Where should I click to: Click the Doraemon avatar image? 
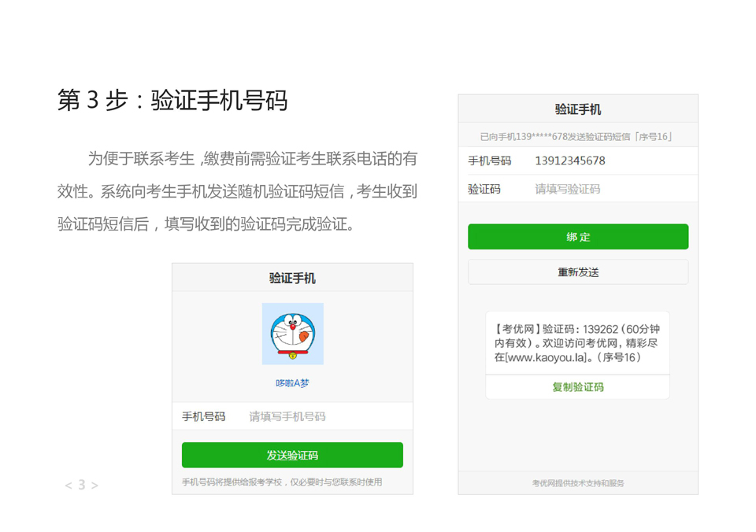click(292, 333)
